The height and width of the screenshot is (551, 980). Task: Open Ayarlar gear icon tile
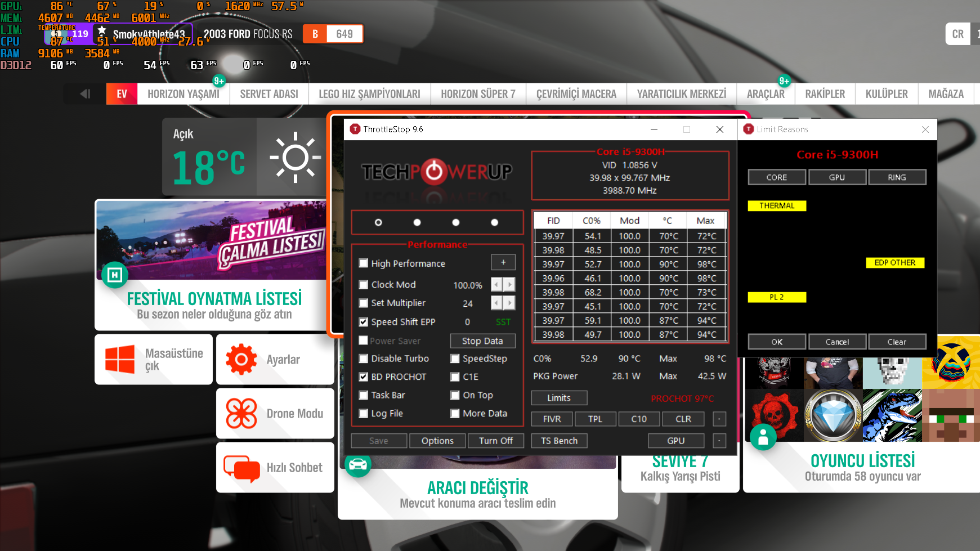tap(241, 359)
